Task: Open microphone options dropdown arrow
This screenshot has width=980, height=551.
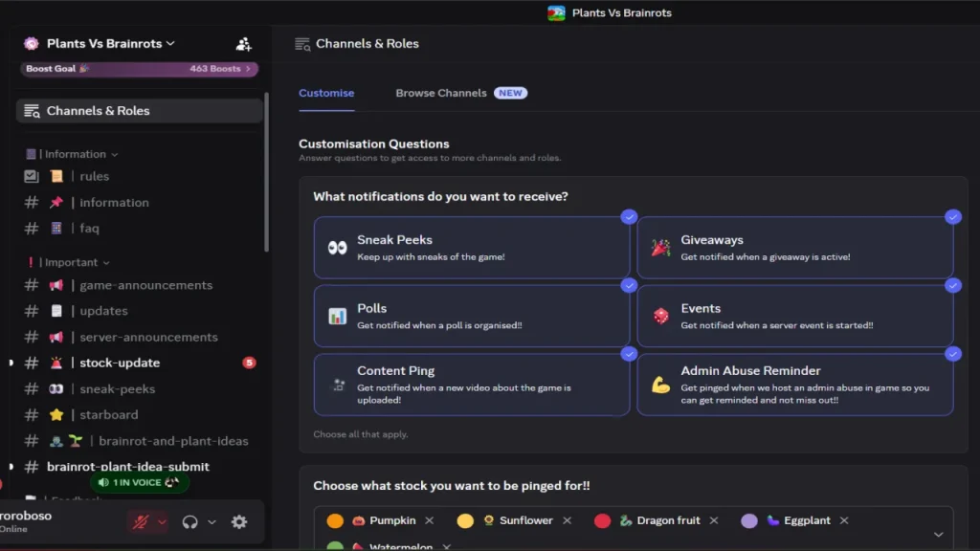Action: pyautogui.click(x=162, y=521)
